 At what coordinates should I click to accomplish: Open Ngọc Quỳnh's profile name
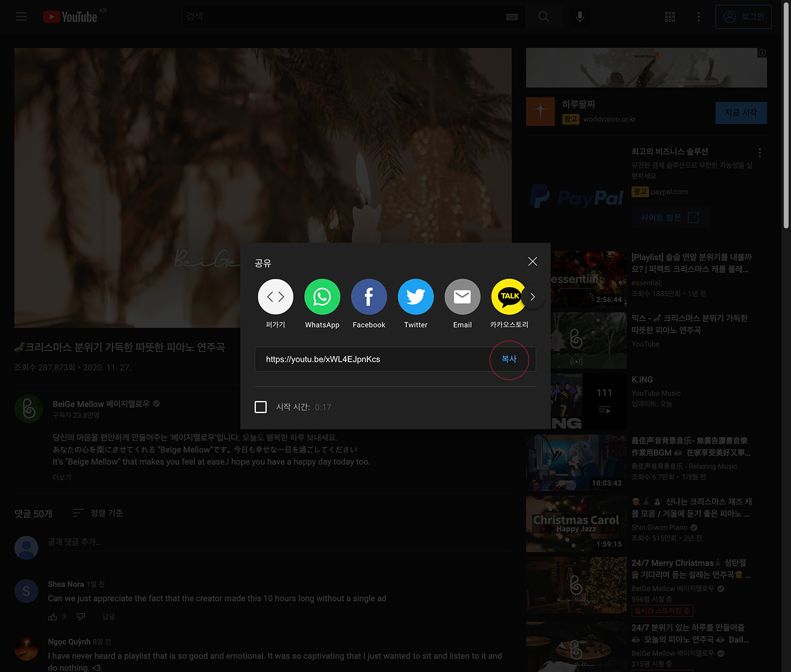pos(69,641)
